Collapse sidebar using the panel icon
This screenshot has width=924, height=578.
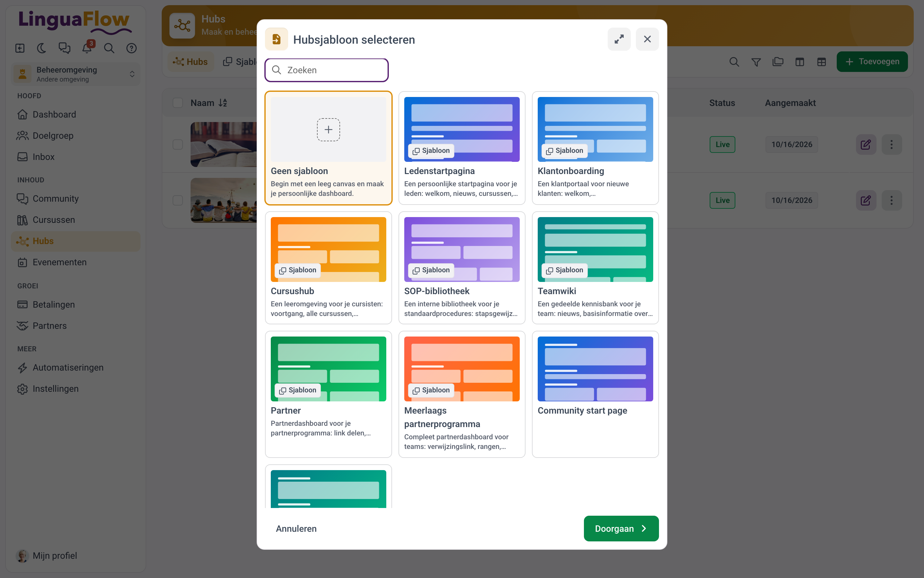(x=20, y=48)
